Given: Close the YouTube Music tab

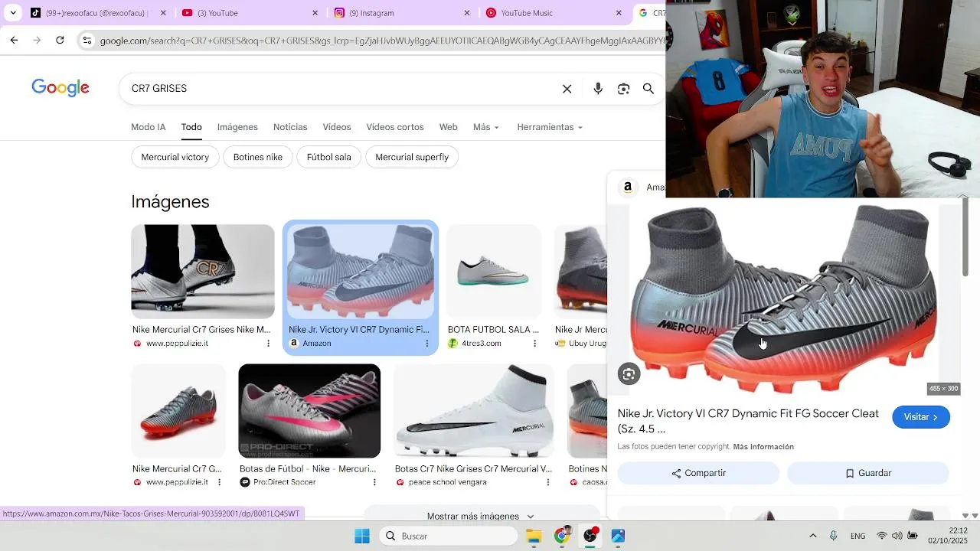Looking at the screenshot, I should coord(619,13).
